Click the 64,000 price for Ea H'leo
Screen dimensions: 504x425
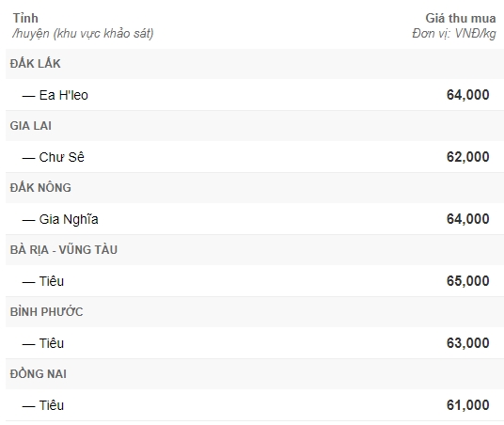(x=467, y=95)
